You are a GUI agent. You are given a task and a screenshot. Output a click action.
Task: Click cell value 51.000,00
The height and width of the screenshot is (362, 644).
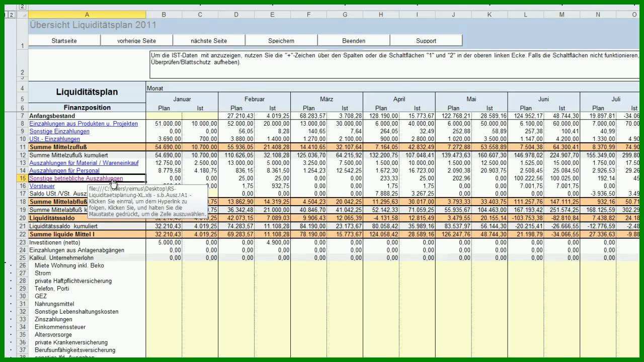click(164, 124)
